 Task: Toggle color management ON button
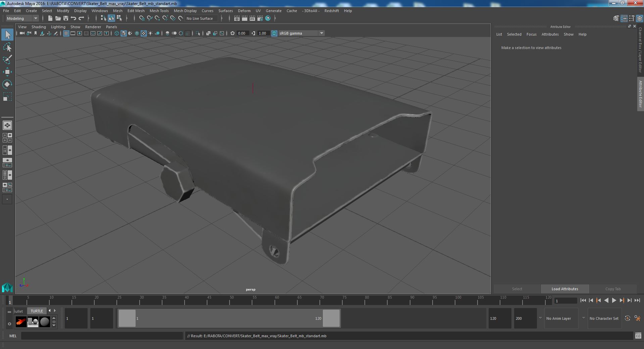274,33
